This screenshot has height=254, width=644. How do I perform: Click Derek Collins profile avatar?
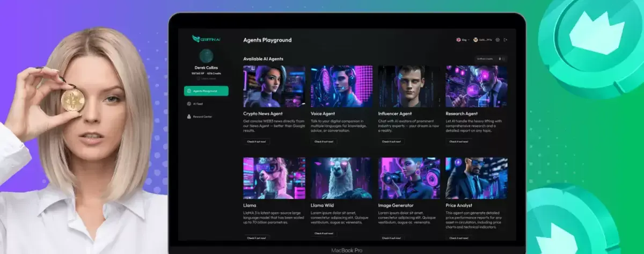click(206, 56)
